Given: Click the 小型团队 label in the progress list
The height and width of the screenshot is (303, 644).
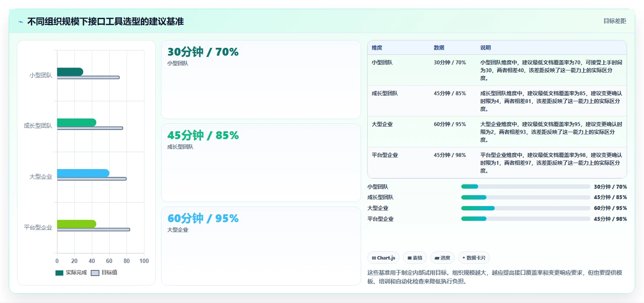Looking at the screenshot, I should point(378,187).
